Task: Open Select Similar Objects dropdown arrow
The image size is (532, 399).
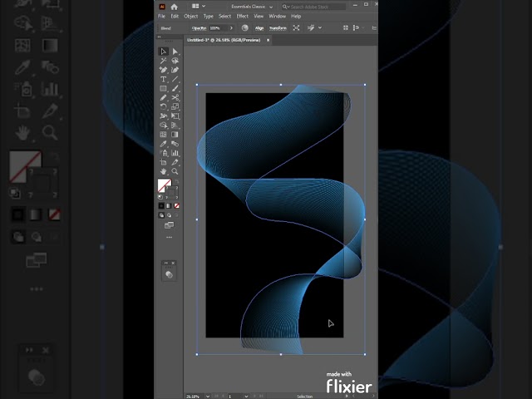Action: coord(320,27)
